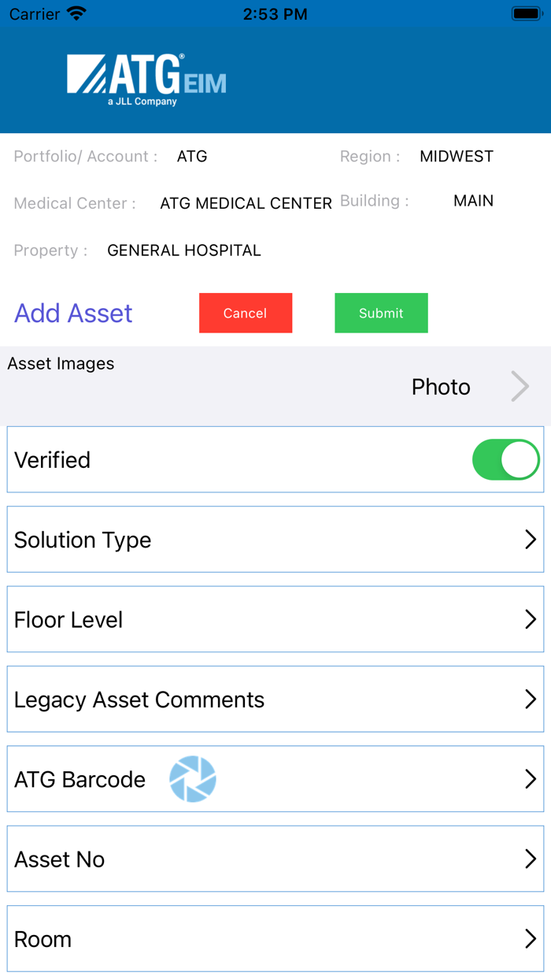The height and width of the screenshot is (980, 551).
Task: Expand the Solution Type chevron
Action: tap(531, 540)
